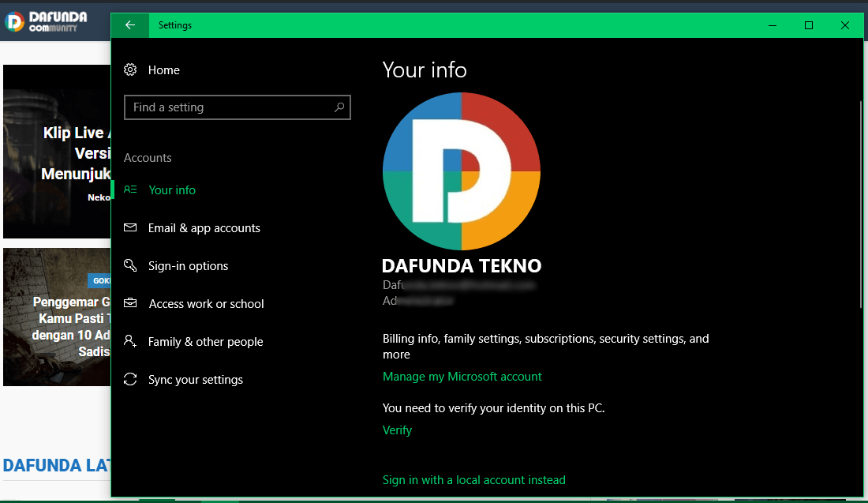Image resolution: width=868 pixels, height=503 pixels.
Task: Click the Verify link
Action: (x=397, y=430)
